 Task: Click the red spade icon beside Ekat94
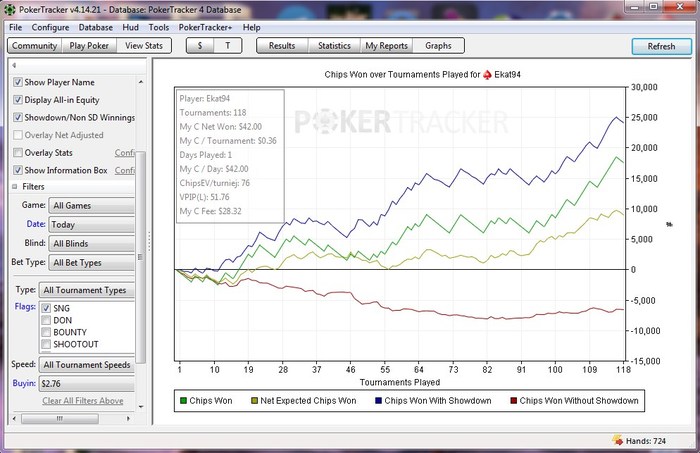click(x=487, y=75)
